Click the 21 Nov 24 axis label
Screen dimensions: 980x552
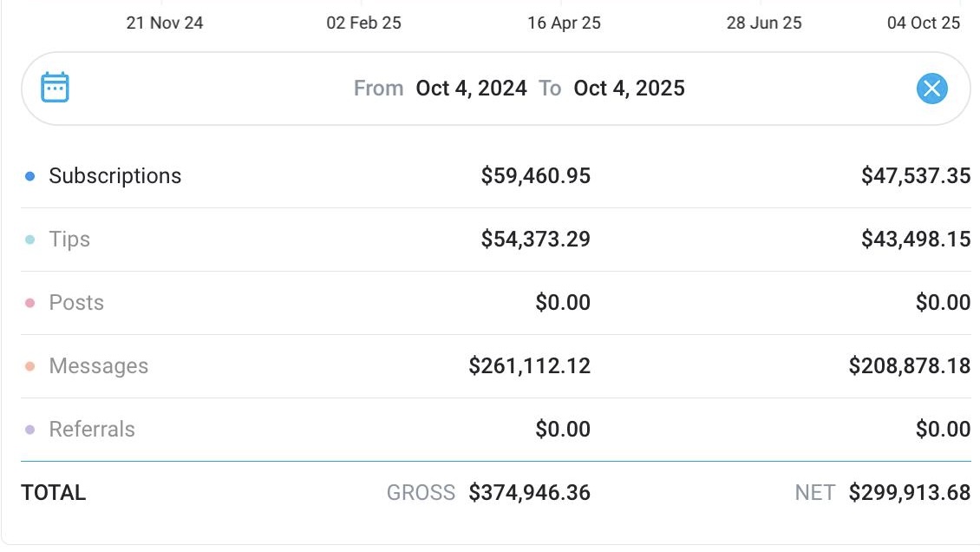tap(165, 23)
